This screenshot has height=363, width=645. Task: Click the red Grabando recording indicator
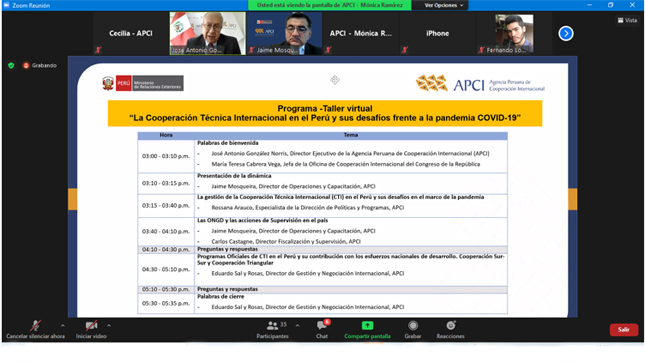[40, 65]
